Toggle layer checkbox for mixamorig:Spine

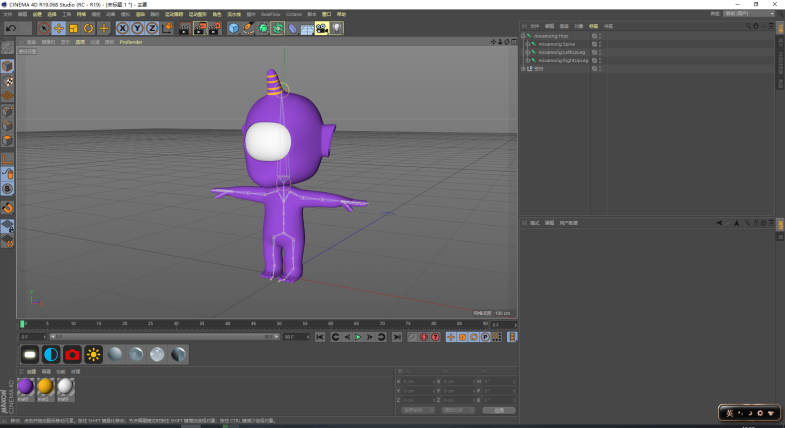(594, 44)
